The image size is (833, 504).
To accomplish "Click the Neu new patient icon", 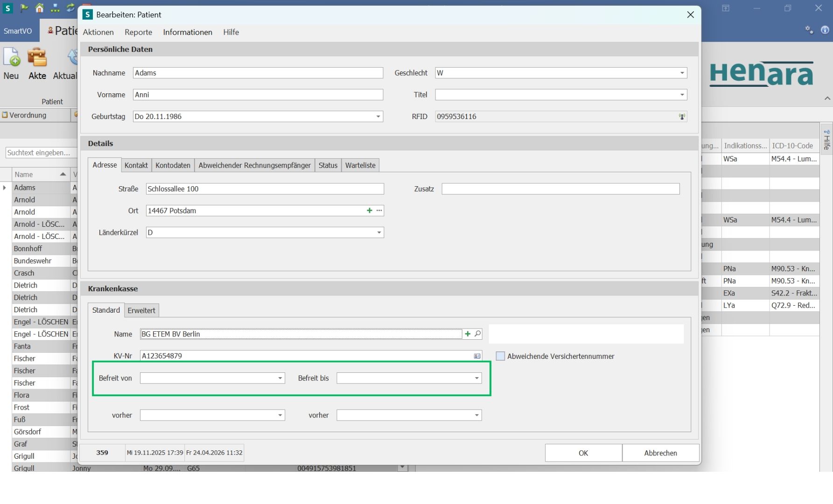I will pyautogui.click(x=11, y=58).
